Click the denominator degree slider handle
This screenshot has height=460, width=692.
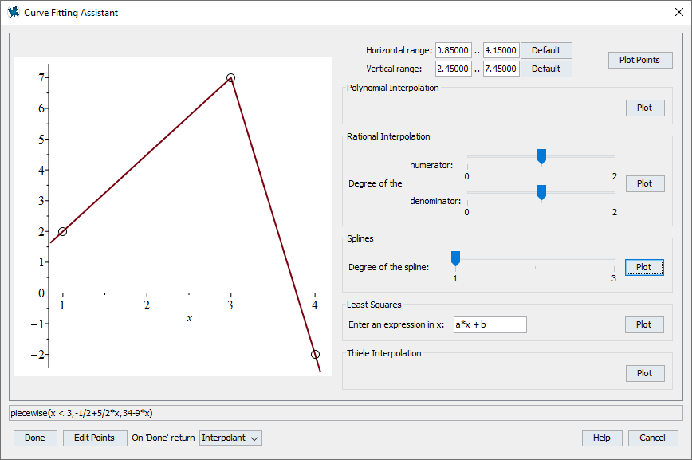pos(541,191)
